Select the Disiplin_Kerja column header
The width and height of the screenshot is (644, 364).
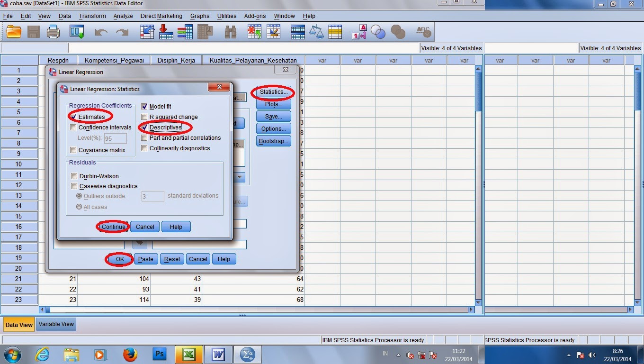point(176,60)
